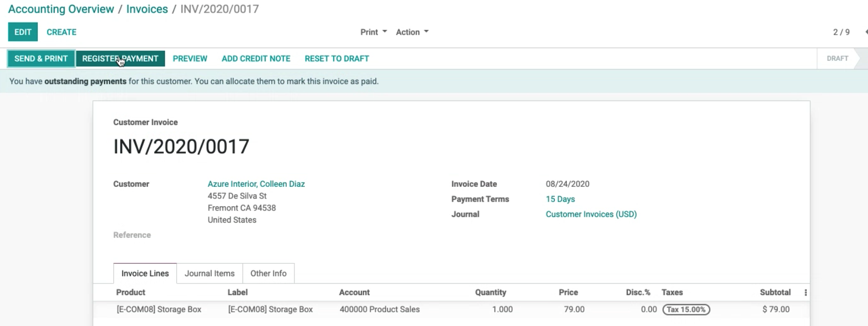Expand the Action dropdown menu
Image resolution: width=868 pixels, height=326 pixels.
412,32
